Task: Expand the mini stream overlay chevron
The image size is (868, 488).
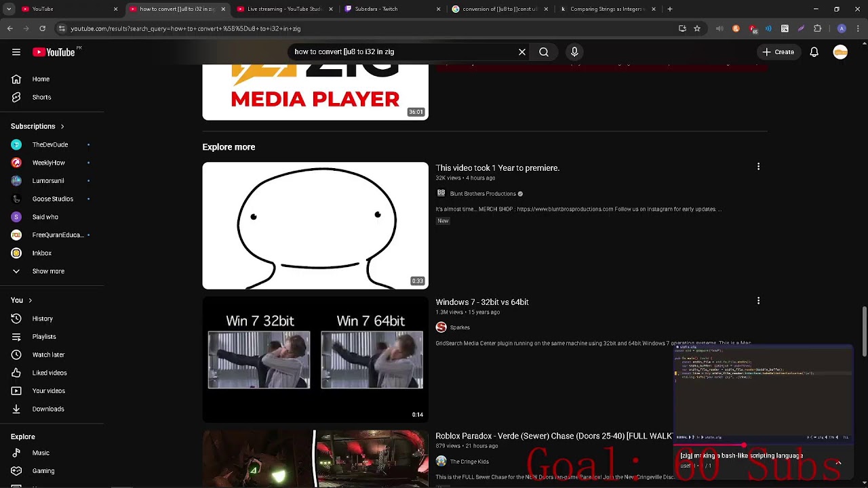Action: pos(838,462)
